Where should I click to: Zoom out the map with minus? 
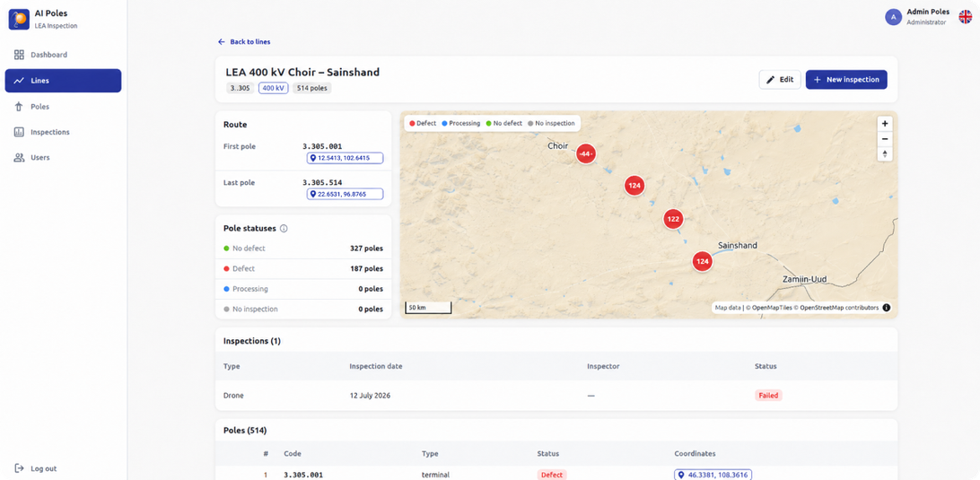(x=884, y=139)
